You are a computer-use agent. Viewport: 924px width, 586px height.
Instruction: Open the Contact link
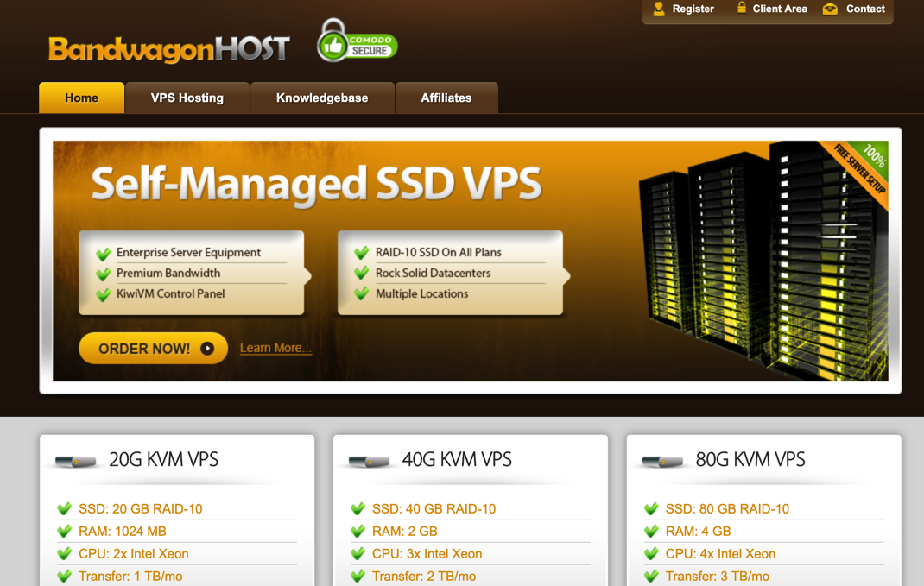865,9
